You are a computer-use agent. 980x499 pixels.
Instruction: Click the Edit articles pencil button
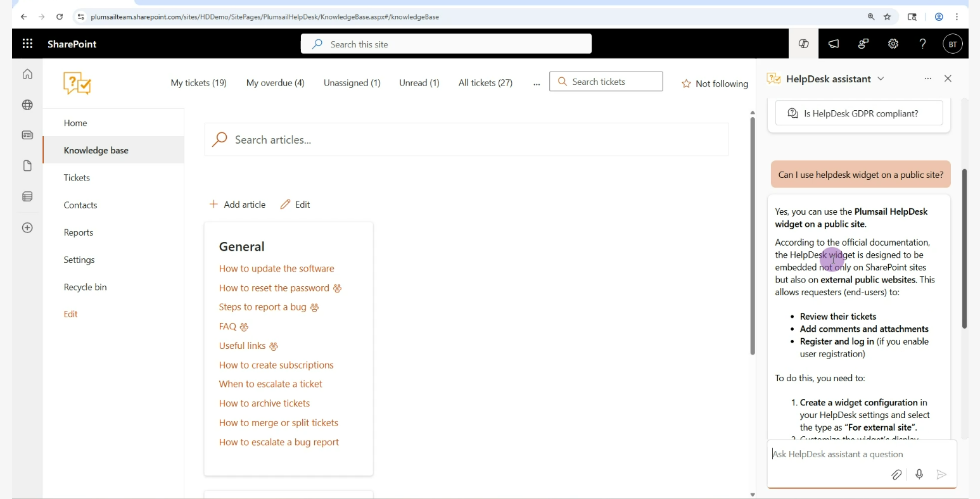295,205
